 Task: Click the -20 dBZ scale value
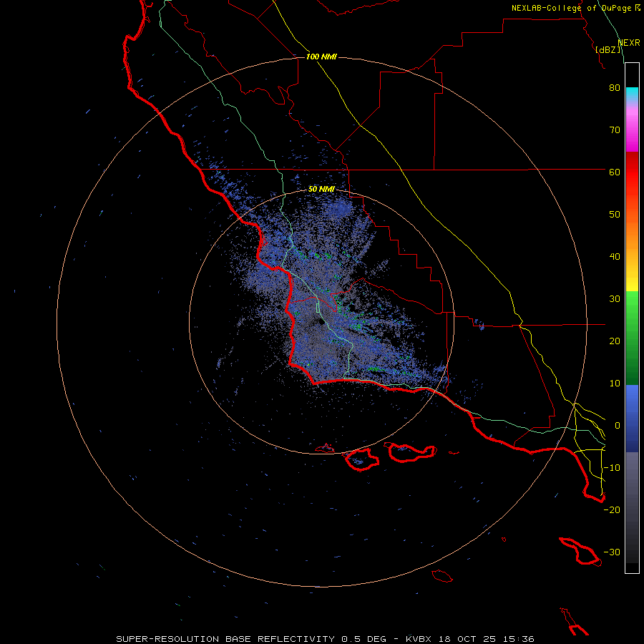click(x=612, y=509)
